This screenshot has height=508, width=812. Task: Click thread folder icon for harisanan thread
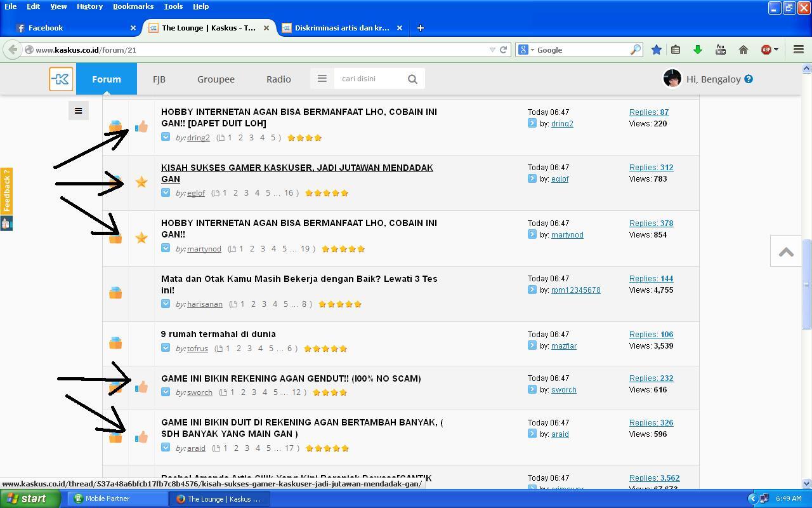pyautogui.click(x=115, y=293)
